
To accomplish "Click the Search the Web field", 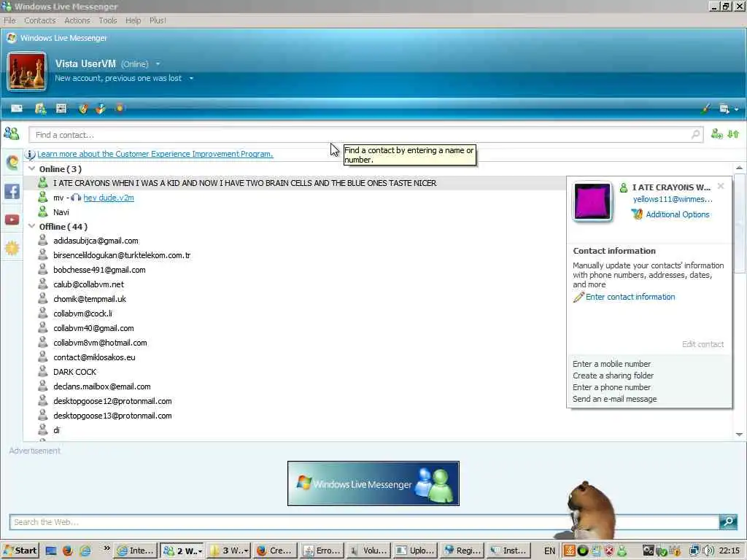I will [365, 522].
